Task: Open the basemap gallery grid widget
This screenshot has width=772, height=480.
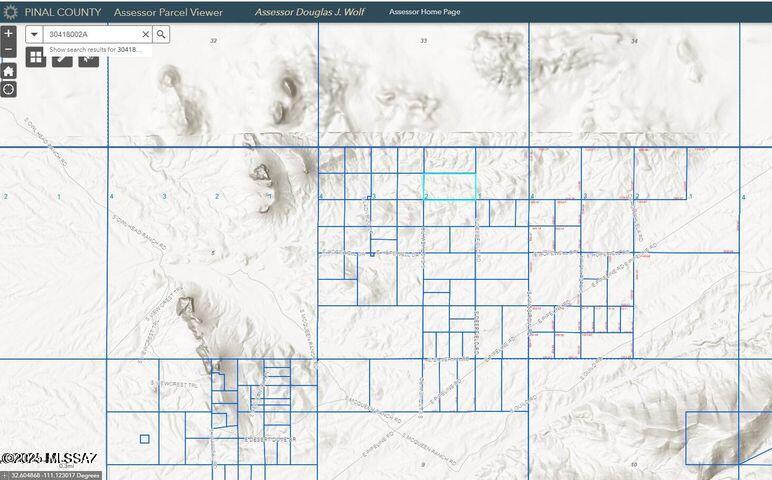Action: pos(36,58)
